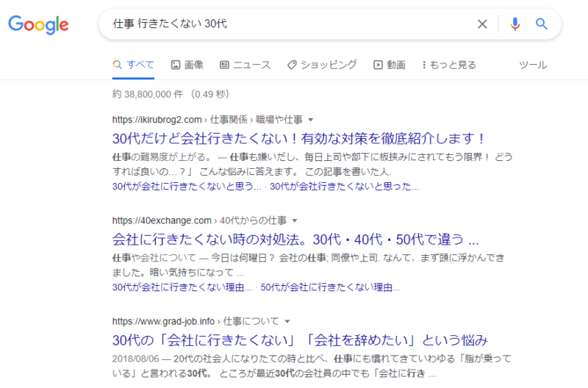The image size is (588, 388).
Task: Follow sitelink 30代が会社に行きたくないと思う...
Action: click(187, 187)
